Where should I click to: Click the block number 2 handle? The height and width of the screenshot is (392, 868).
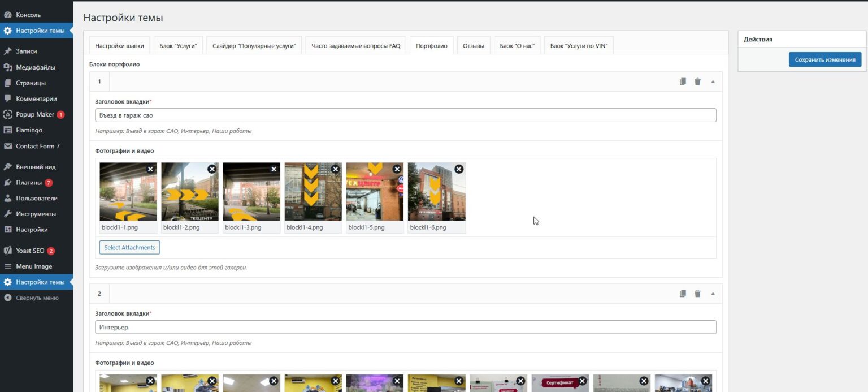99,294
